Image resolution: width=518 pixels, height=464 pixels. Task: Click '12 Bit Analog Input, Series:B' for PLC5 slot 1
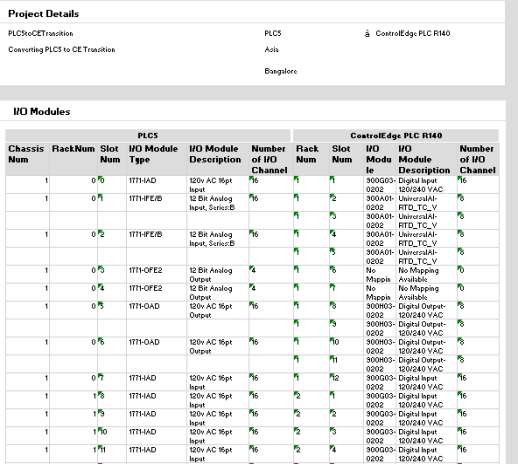point(212,203)
